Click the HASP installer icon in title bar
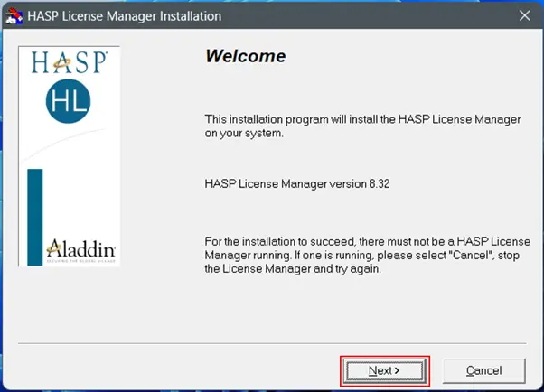Screen dimensions: 544x392 tap(14, 16)
